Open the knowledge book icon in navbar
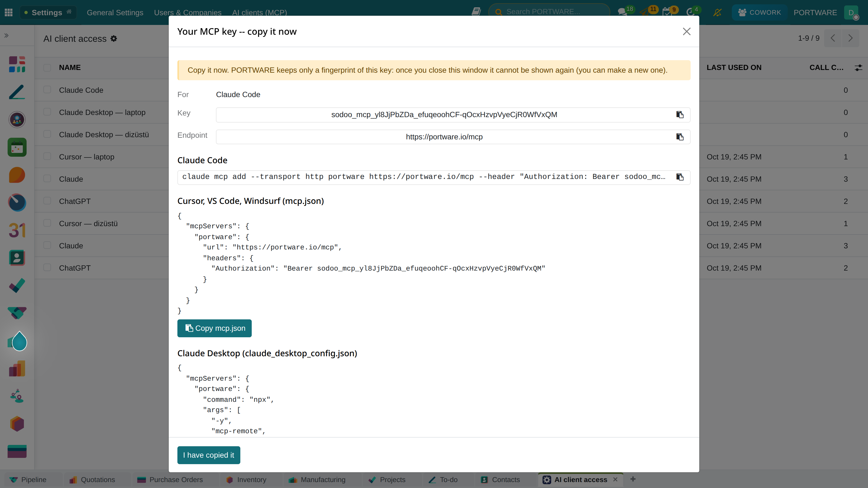The height and width of the screenshot is (488, 868). pos(476,12)
